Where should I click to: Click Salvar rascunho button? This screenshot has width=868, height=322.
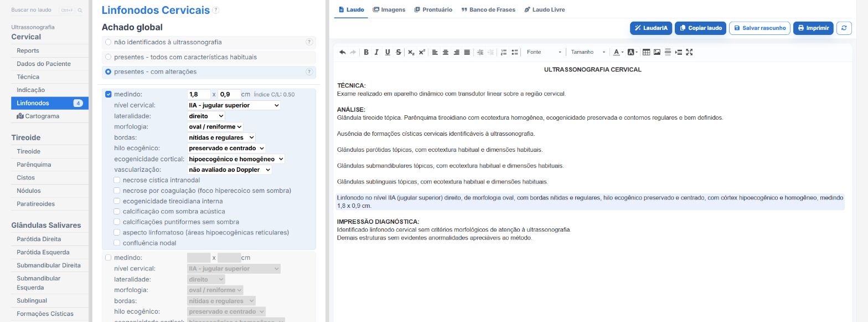point(759,28)
